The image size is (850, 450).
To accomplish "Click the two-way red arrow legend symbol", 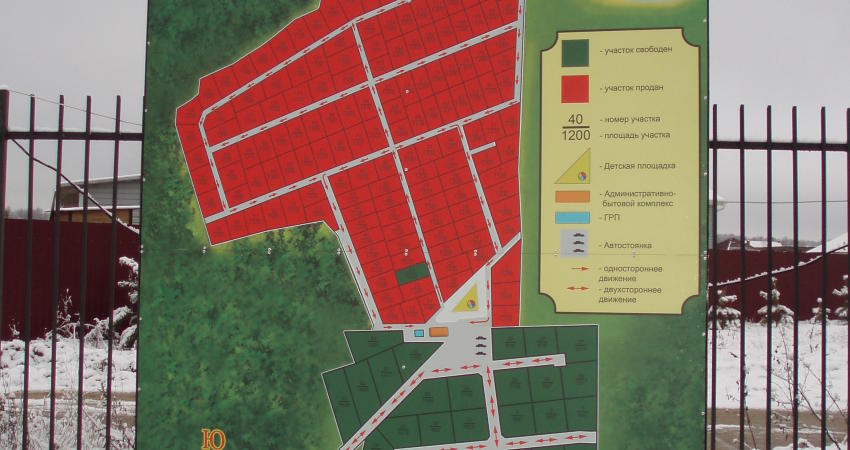I will 578,289.
